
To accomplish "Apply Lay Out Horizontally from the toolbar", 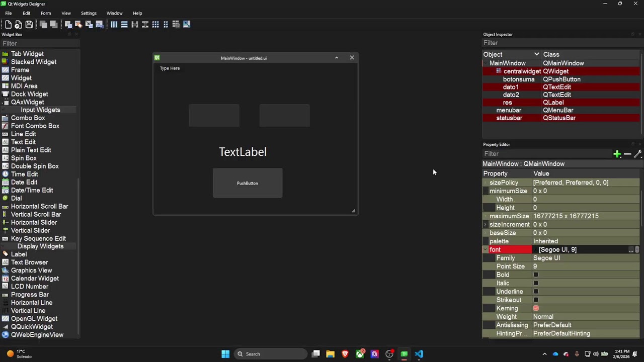I will 114,24.
